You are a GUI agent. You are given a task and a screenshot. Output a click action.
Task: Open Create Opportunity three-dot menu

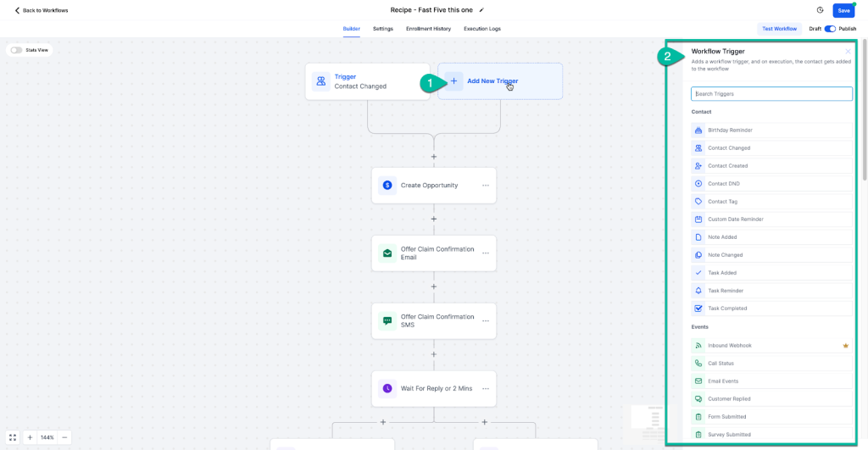pos(486,185)
